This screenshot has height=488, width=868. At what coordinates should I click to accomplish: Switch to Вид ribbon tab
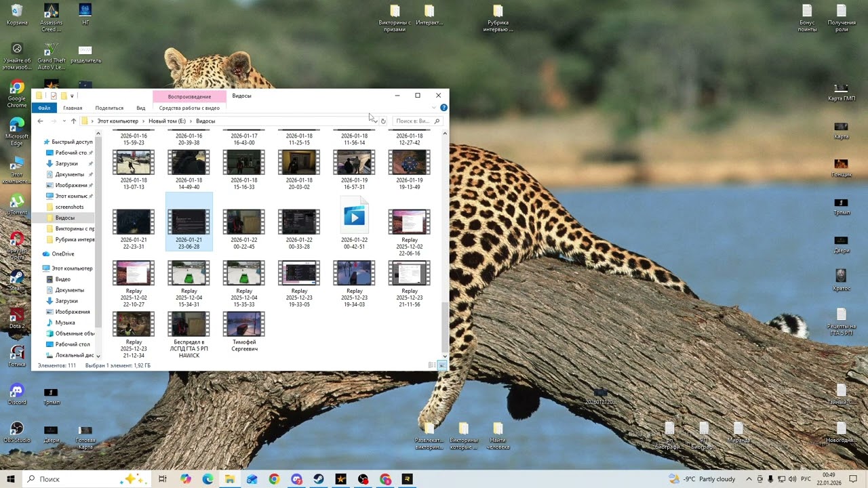pos(140,108)
